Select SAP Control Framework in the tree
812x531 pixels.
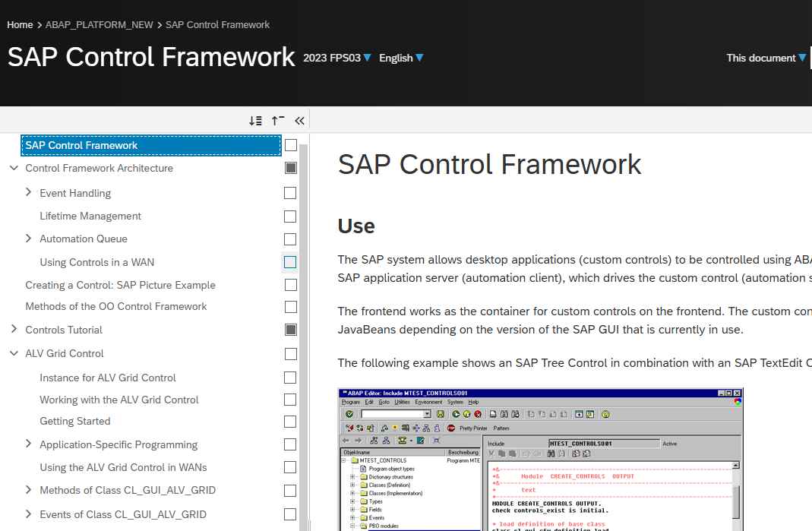click(x=151, y=146)
